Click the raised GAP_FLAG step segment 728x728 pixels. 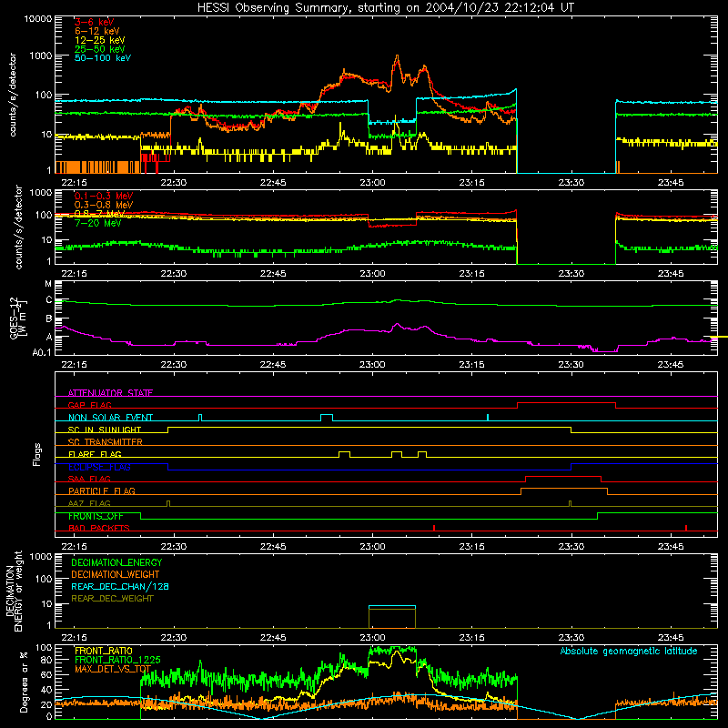(566, 402)
